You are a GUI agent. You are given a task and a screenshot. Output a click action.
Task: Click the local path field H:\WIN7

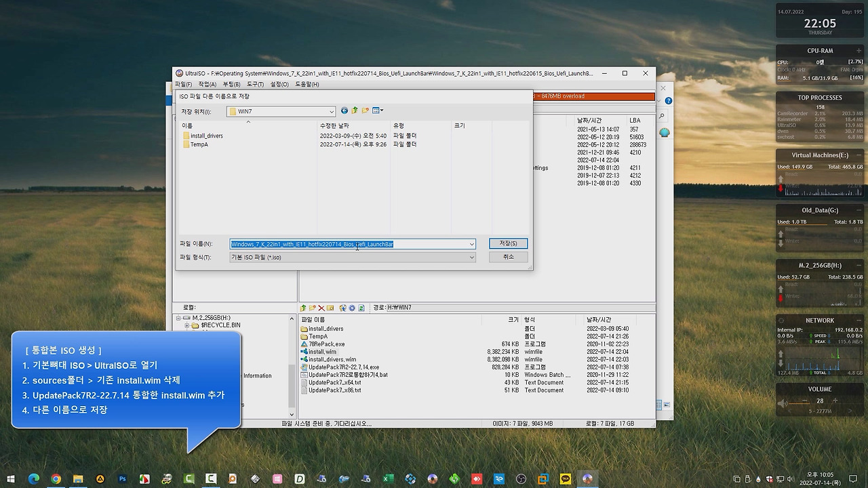coord(520,308)
